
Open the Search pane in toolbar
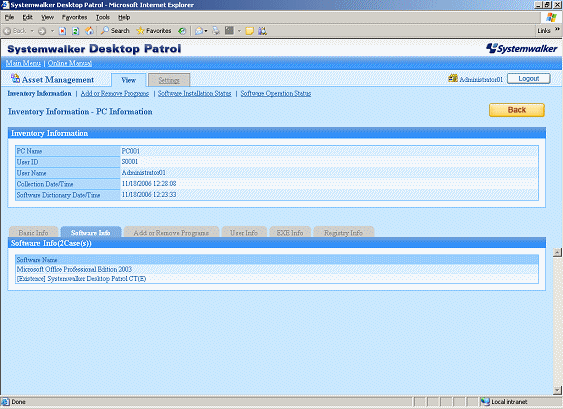tap(115, 31)
